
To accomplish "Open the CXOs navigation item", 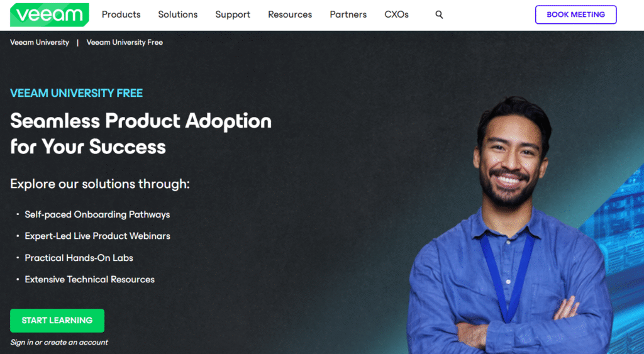I will [x=396, y=14].
